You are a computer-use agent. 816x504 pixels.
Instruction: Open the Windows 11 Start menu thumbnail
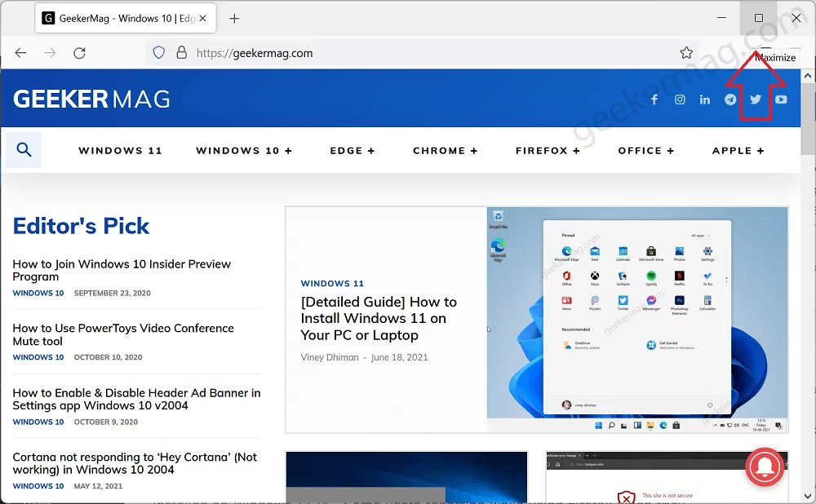[637, 320]
